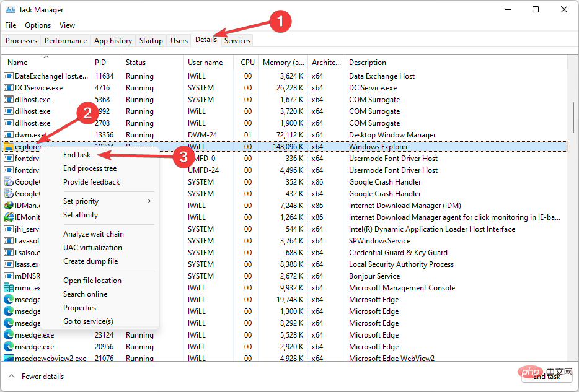
Task: Sort by the CPU column header
Action: (x=246, y=63)
